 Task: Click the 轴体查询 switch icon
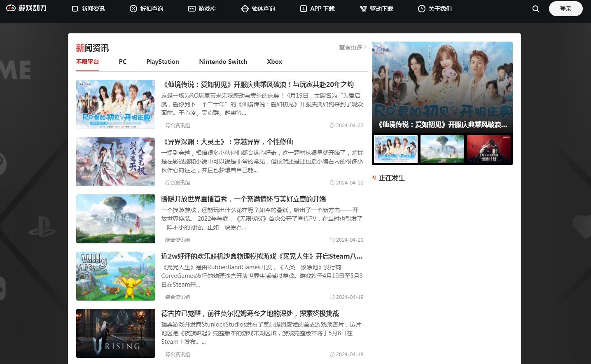245,9
